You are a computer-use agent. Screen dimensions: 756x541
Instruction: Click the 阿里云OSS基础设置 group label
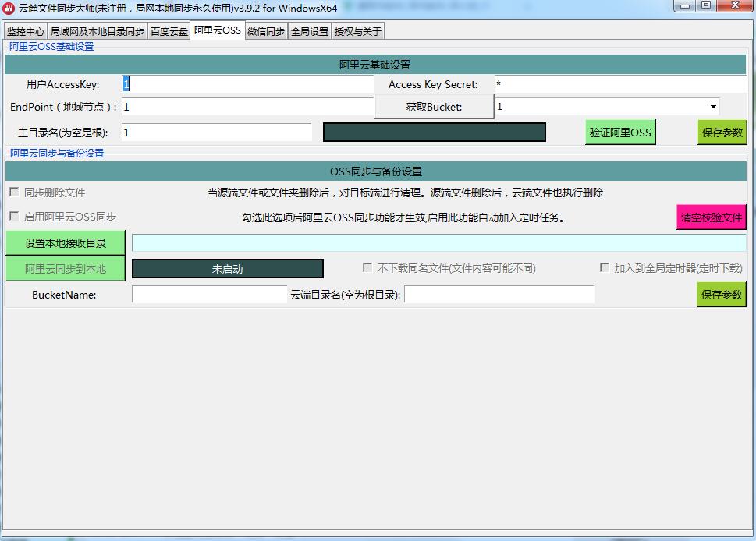[x=51, y=47]
